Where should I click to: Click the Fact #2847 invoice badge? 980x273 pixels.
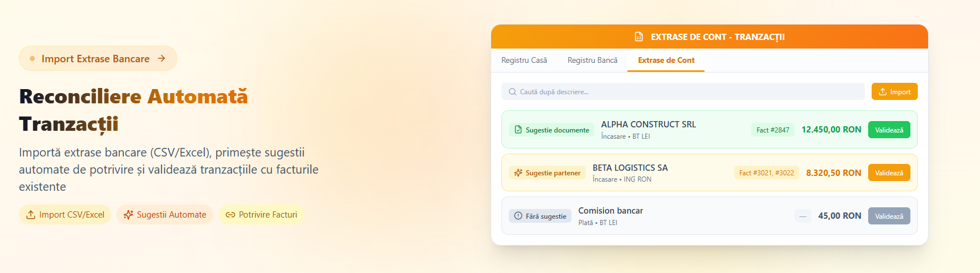772,130
